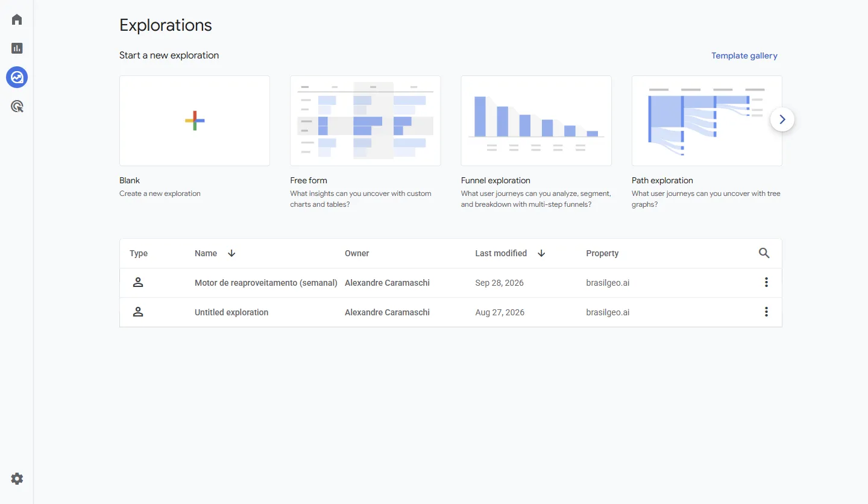The height and width of the screenshot is (504, 868).
Task: Click person type icon for Untitled exploration
Action: (138, 312)
